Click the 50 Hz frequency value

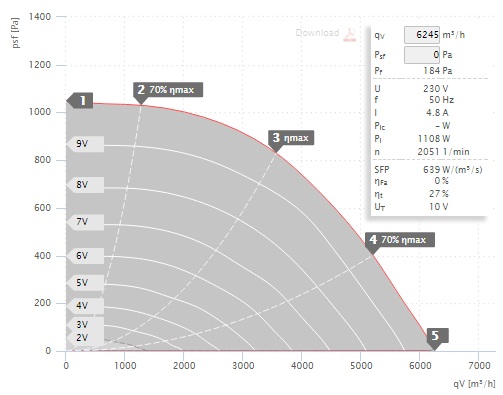click(441, 100)
